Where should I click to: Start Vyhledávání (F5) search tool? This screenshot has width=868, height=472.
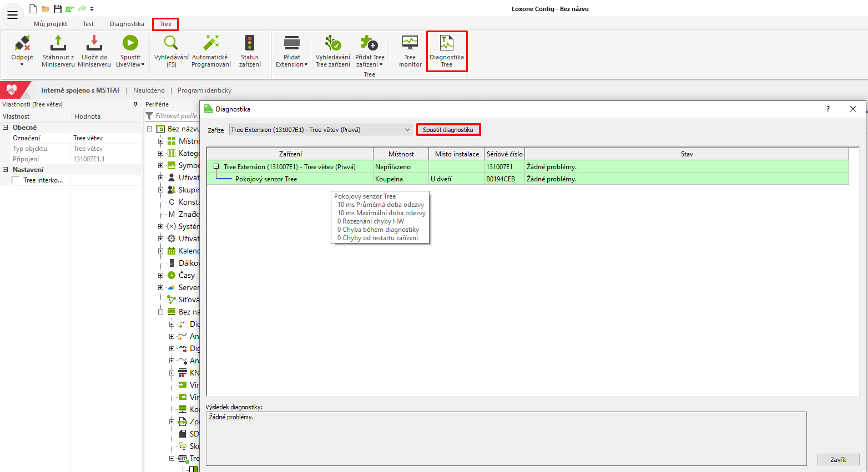[x=171, y=44]
